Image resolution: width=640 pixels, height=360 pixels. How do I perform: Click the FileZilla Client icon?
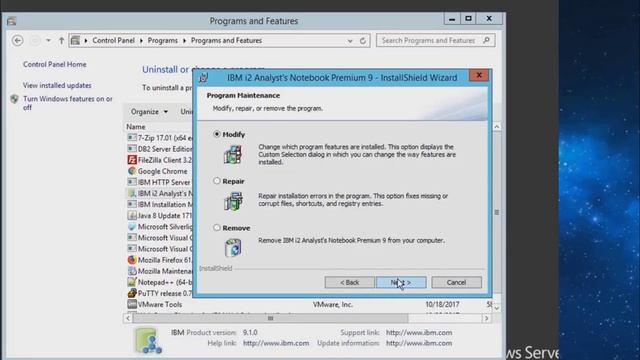point(131,160)
